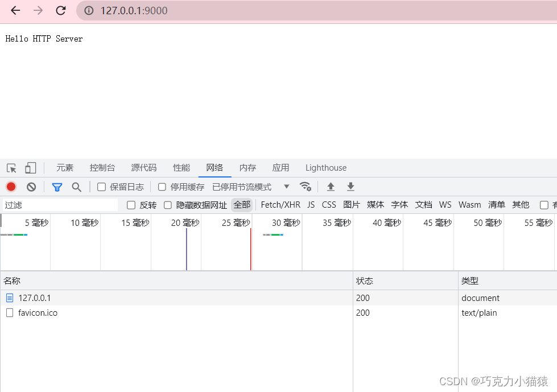The width and height of the screenshot is (557, 392).
Task: Switch to the 控制台 tab
Action: (x=102, y=168)
